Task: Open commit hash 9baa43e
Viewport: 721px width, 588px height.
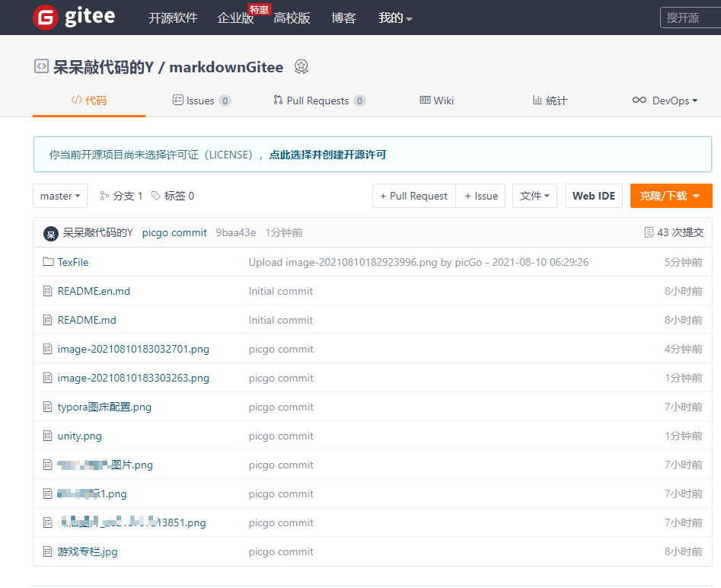Action: [236, 232]
